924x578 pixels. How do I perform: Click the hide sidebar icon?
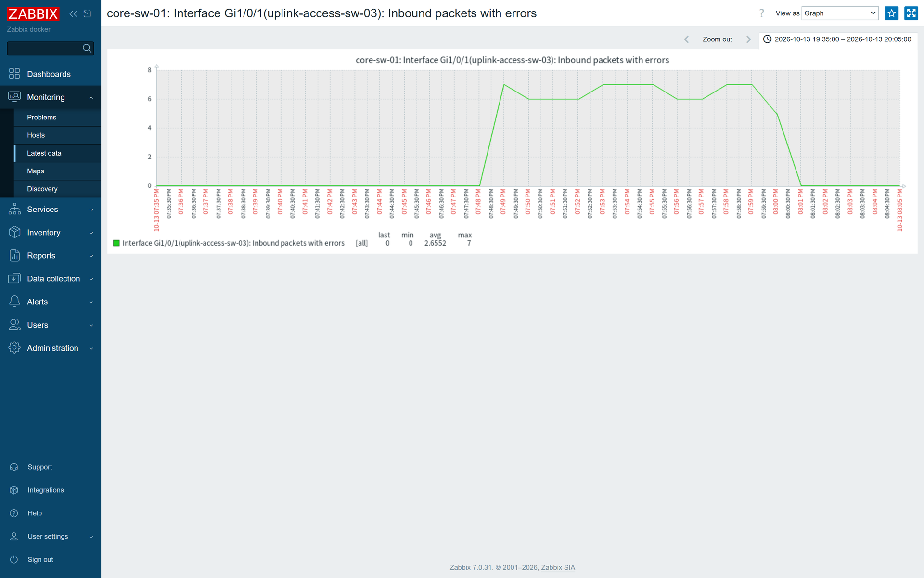[87, 14]
